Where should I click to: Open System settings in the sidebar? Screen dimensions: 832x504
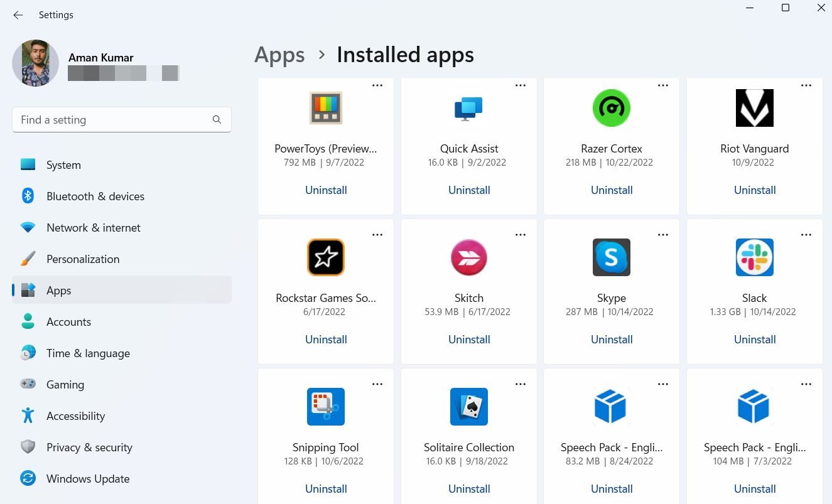(x=122, y=165)
